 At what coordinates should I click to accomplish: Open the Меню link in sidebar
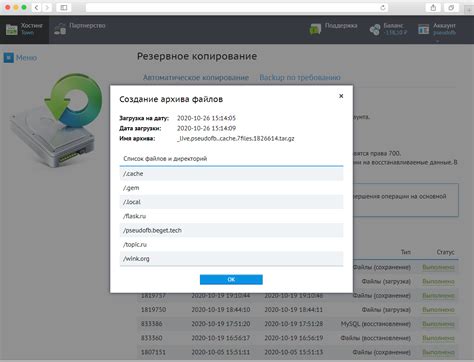coord(26,58)
